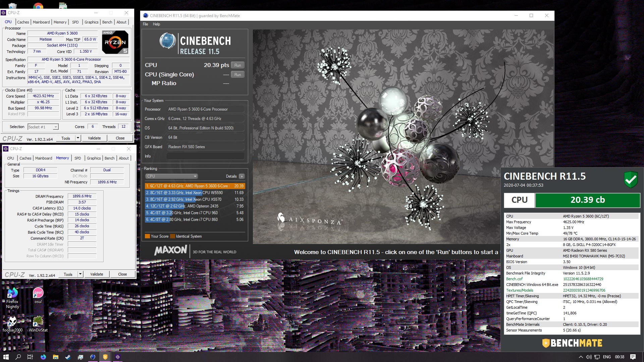Click Close button in bottom CPU-Z window
The height and width of the screenshot is (362, 644).
point(122,274)
